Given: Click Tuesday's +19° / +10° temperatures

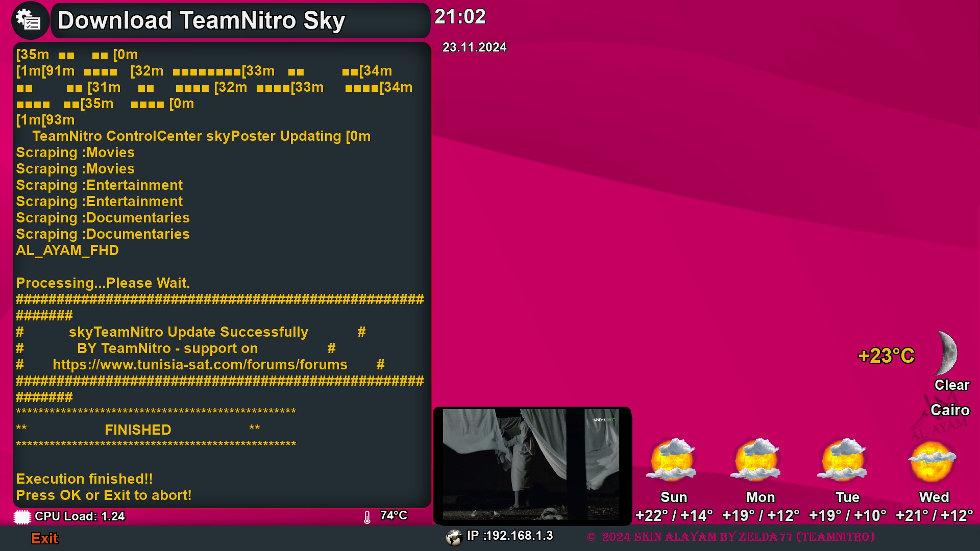Looking at the screenshot, I should pos(847,516).
